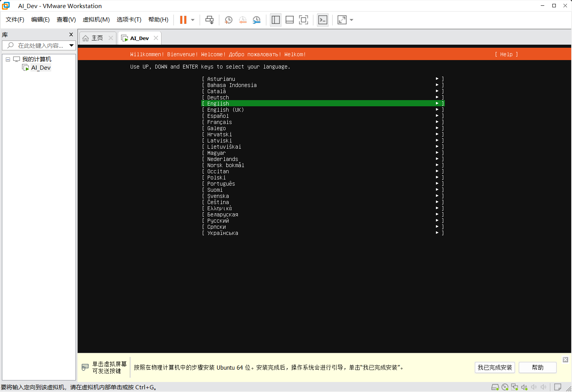The width and height of the screenshot is (572, 392).
Task: Suspend the virtual machine with pause icon
Action: pos(183,20)
